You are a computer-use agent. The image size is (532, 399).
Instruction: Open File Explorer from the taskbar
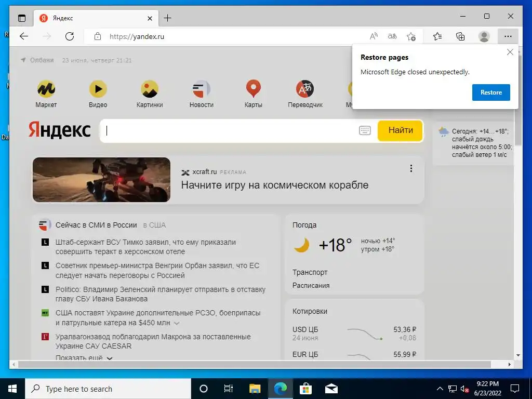255,389
